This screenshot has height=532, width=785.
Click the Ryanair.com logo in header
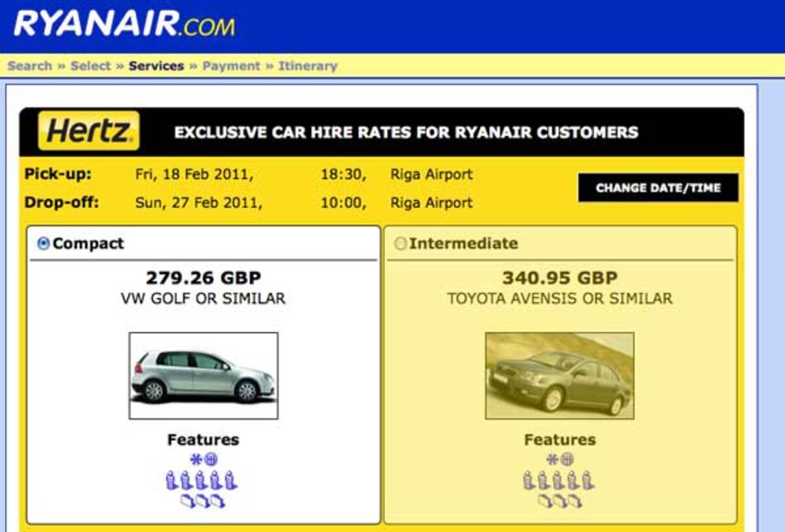124,25
